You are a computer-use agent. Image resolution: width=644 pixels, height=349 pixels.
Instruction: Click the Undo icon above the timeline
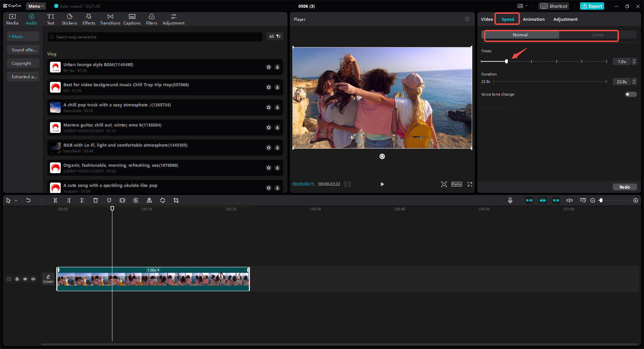[29, 200]
